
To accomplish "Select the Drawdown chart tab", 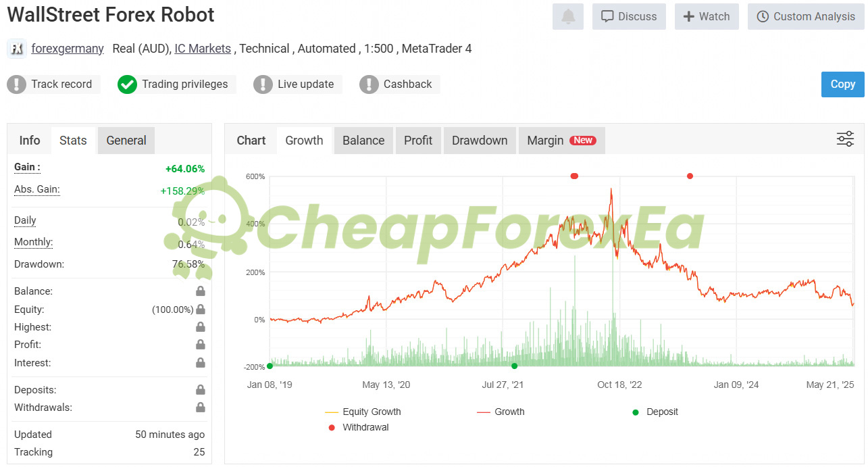I will [x=480, y=141].
